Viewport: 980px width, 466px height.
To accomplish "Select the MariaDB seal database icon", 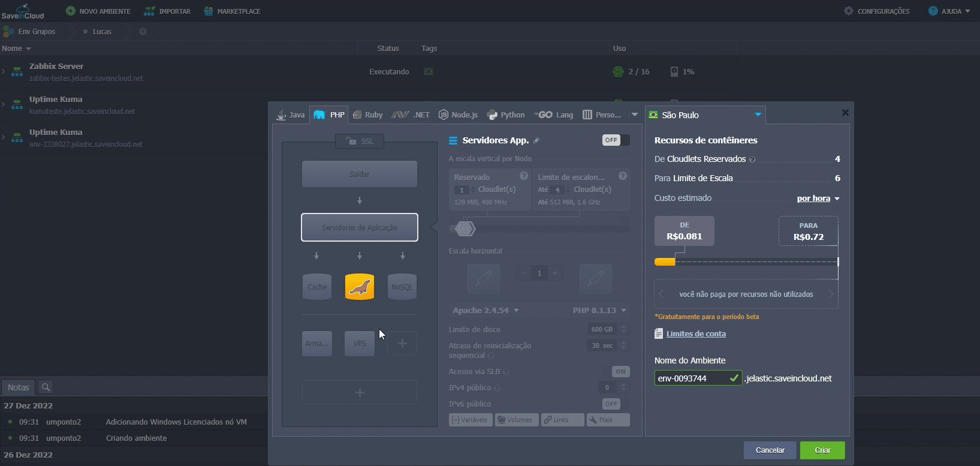I will pos(360,287).
